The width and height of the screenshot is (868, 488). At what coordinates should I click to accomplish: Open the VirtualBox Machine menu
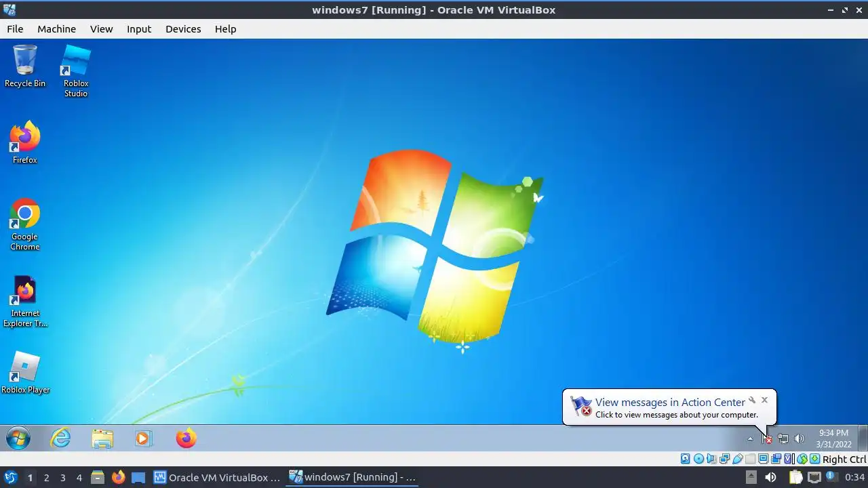tap(56, 29)
